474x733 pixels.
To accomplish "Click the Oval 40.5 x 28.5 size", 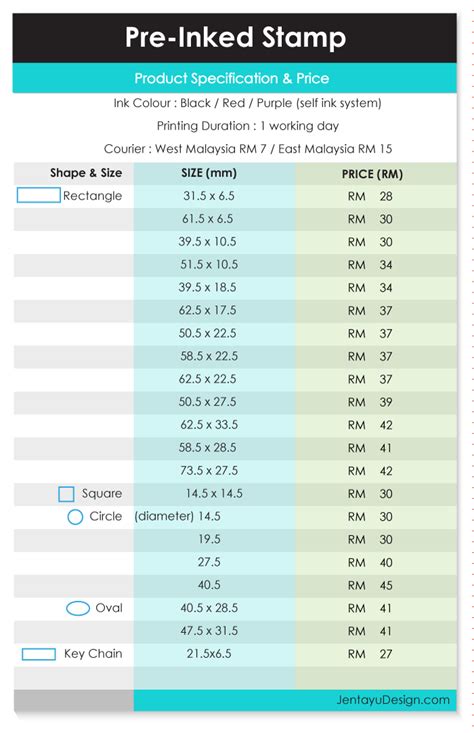I will coord(209,608).
